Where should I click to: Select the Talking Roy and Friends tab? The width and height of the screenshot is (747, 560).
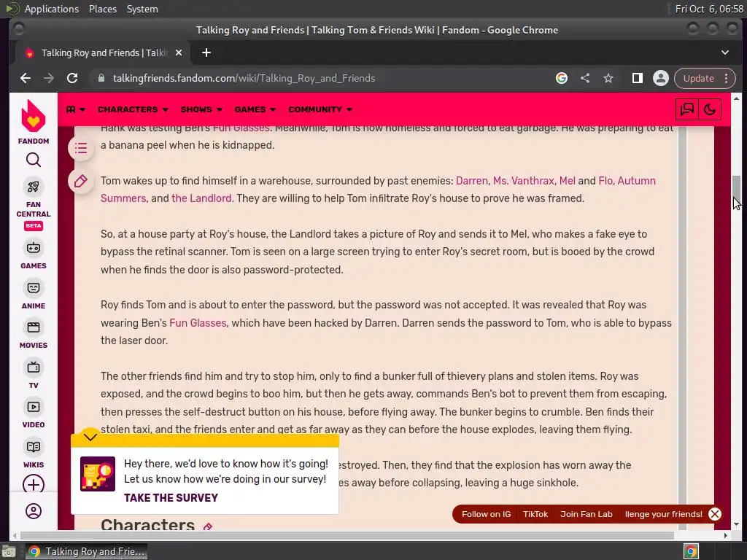(101, 52)
